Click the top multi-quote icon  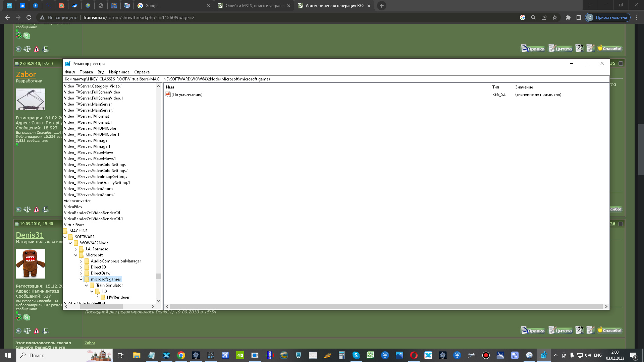tap(579, 49)
